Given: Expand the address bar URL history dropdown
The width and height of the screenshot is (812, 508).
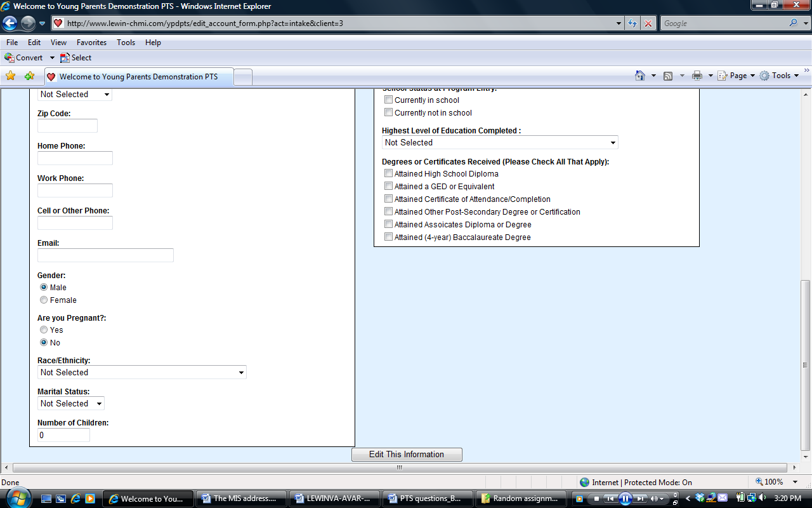Looking at the screenshot, I should coord(619,23).
